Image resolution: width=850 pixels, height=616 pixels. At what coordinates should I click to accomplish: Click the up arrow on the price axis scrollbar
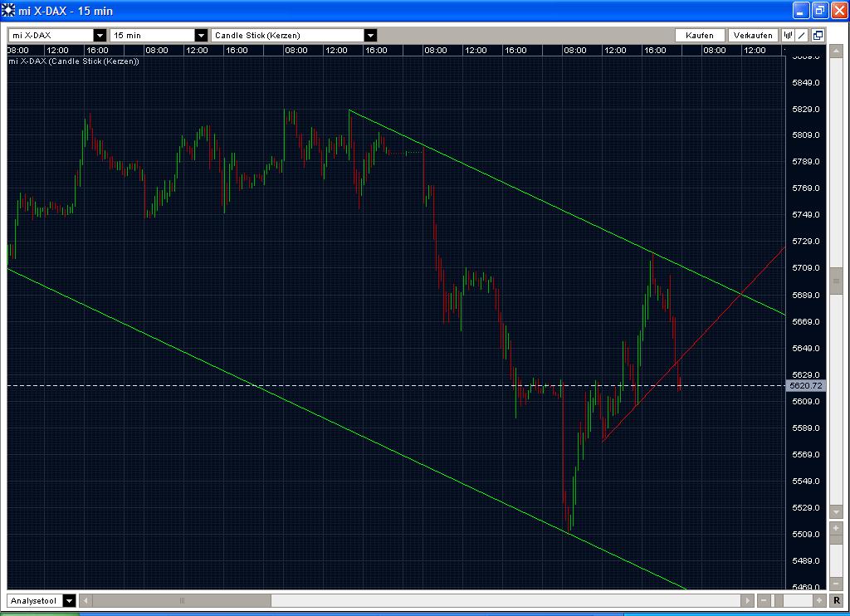(x=837, y=51)
